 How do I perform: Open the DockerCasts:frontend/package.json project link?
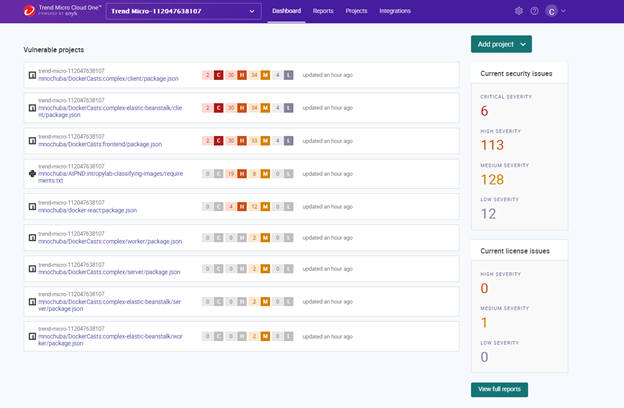[100, 144]
